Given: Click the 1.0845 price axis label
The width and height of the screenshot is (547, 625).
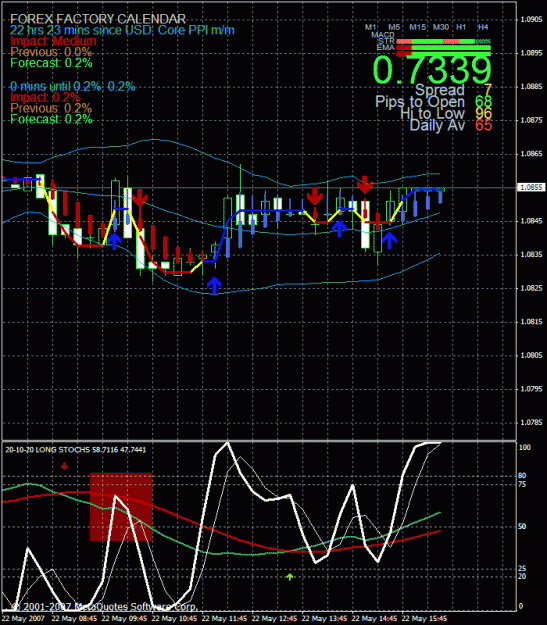Looking at the screenshot, I should click(x=531, y=221).
